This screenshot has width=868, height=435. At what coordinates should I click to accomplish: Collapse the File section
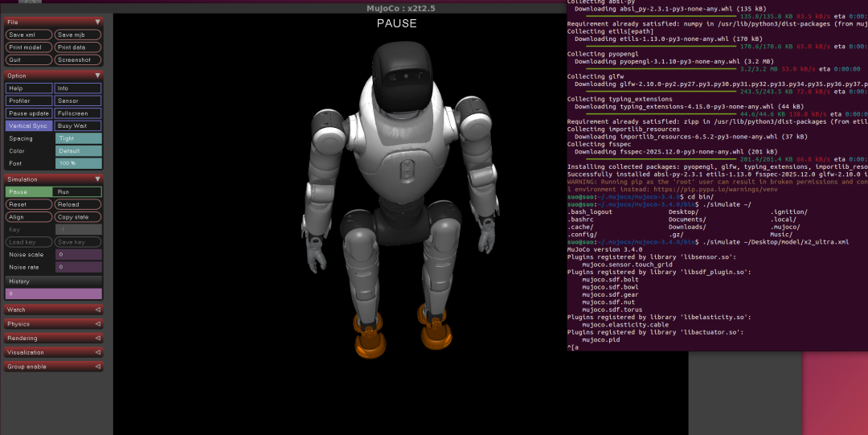click(97, 23)
